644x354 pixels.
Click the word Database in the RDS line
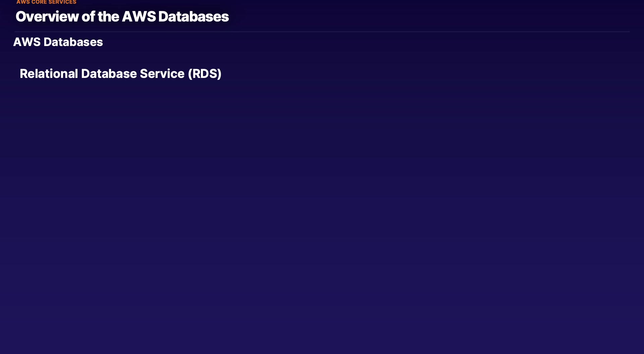(109, 74)
